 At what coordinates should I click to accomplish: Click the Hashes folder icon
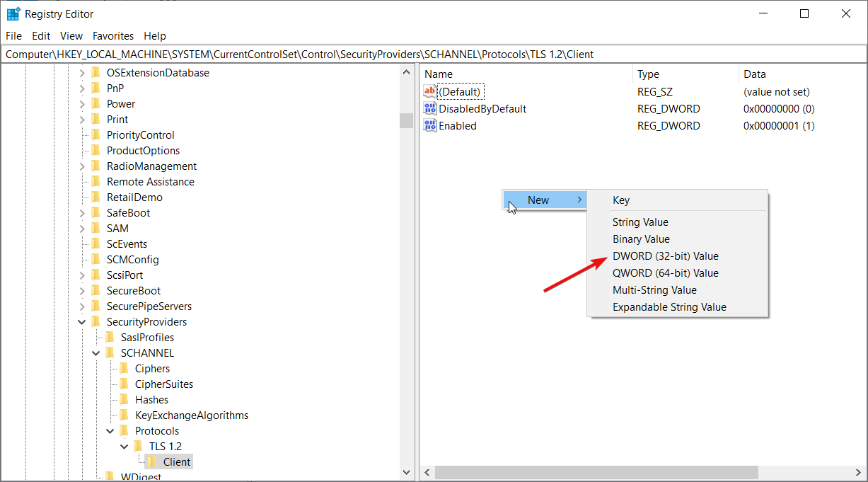coord(125,399)
